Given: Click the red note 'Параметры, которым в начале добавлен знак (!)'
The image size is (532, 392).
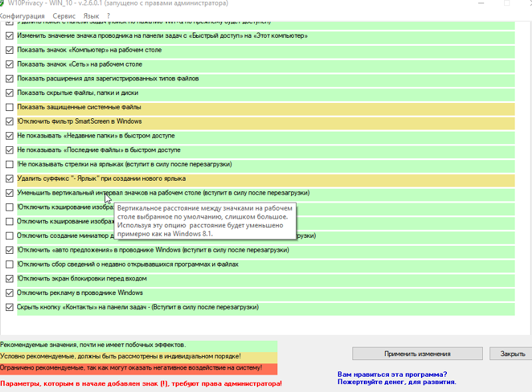Looking at the screenshot, I should point(141,383).
